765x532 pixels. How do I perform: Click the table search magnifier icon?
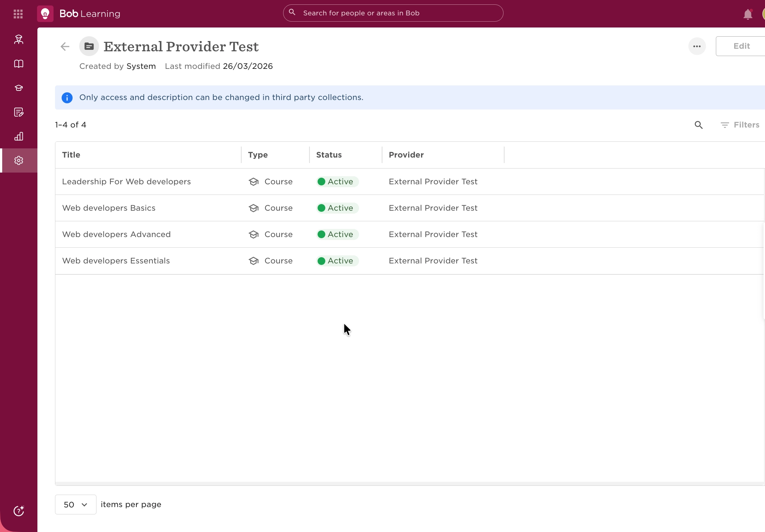pos(699,125)
